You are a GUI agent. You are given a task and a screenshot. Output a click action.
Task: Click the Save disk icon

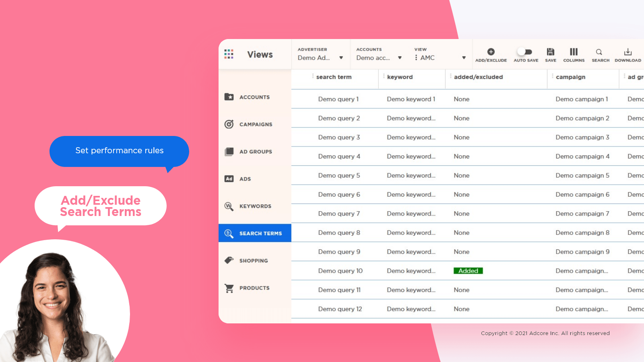pos(550,52)
